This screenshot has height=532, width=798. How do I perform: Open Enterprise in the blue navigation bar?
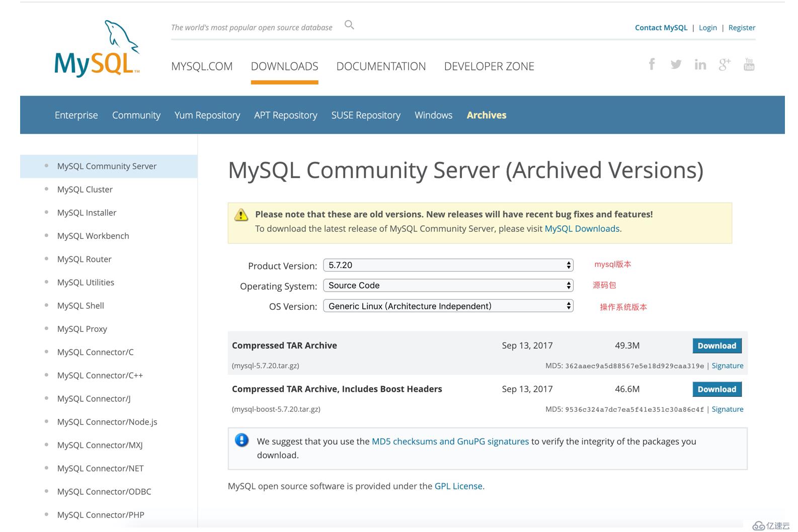click(x=76, y=115)
